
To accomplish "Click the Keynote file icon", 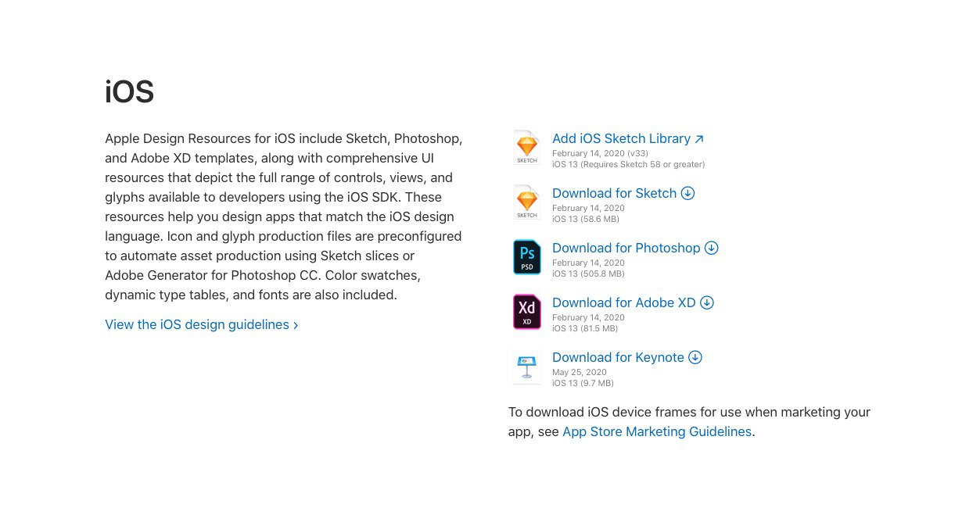I will click(527, 367).
